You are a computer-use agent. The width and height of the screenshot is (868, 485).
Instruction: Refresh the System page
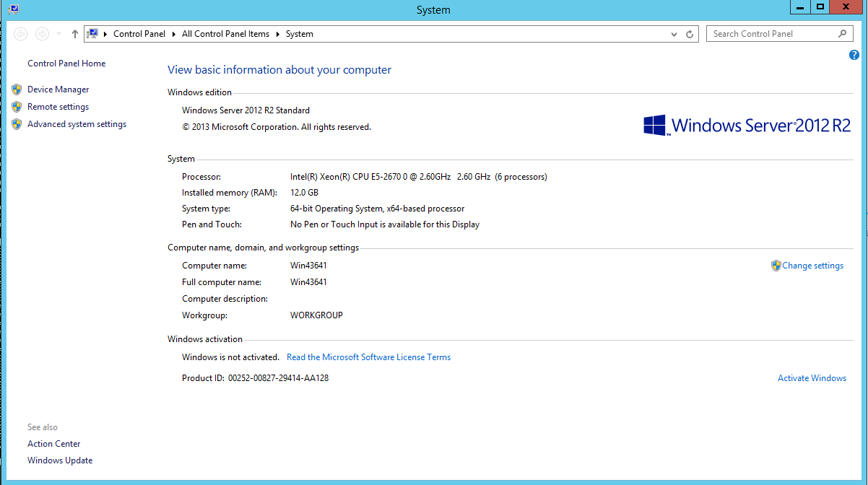coord(690,34)
